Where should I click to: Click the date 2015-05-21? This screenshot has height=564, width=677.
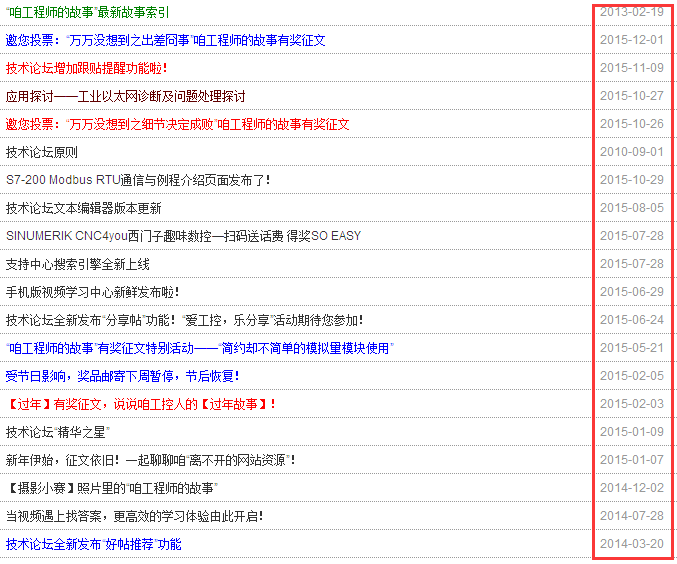click(632, 348)
